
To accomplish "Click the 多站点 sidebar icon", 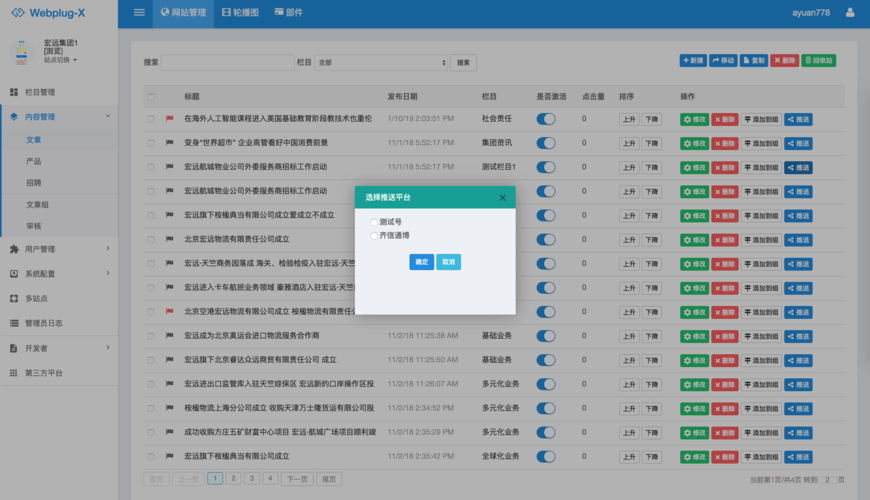I will [x=14, y=299].
